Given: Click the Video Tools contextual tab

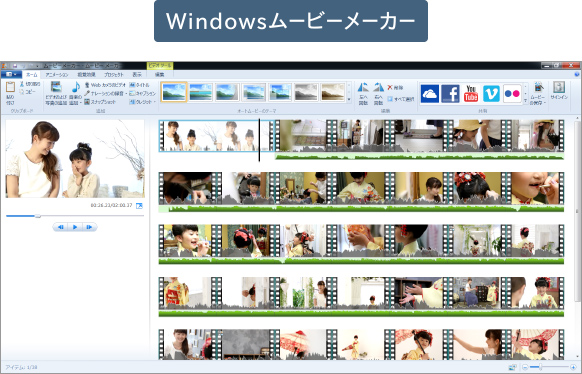Looking at the screenshot, I should [160, 66].
